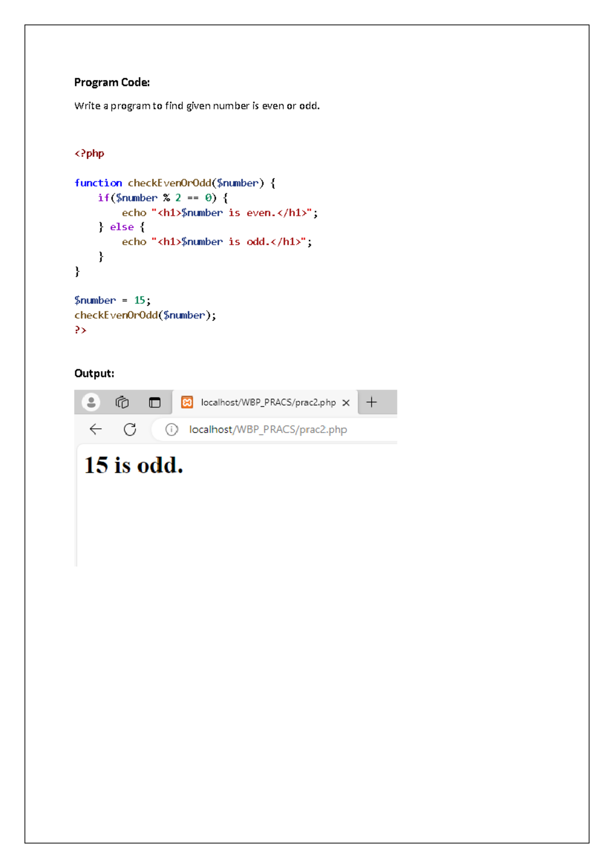Click the '15 is odd.' page heading

(x=134, y=465)
